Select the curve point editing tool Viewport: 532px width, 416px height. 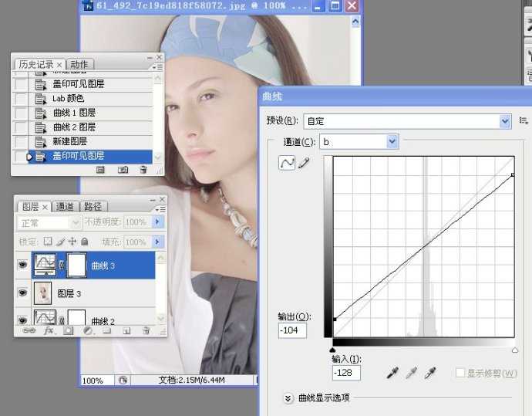coord(287,163)
